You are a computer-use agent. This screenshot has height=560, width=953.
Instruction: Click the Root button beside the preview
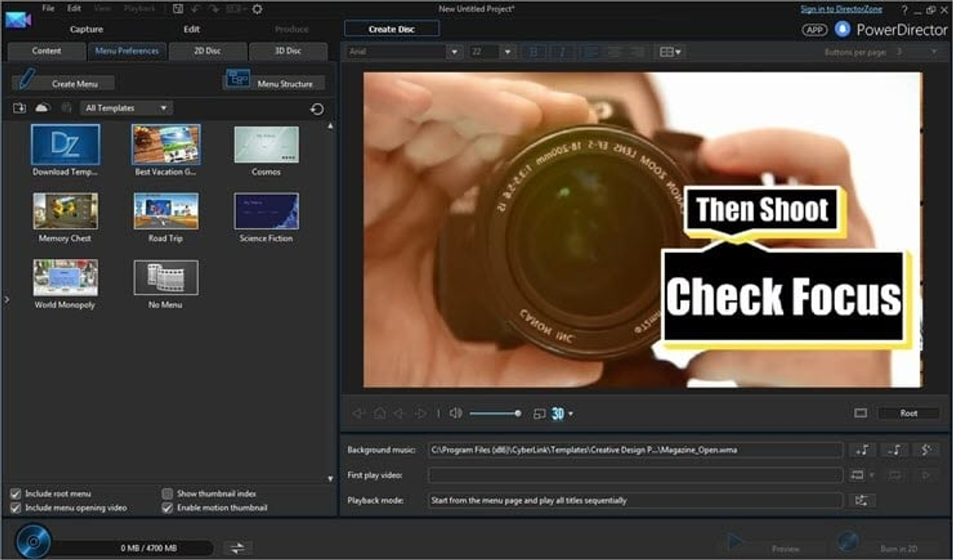pyautogui.click(x=908, y=412)
